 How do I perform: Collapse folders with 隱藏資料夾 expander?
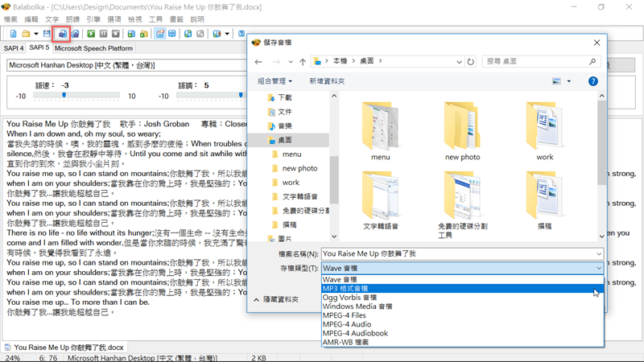tap(278, 298)
